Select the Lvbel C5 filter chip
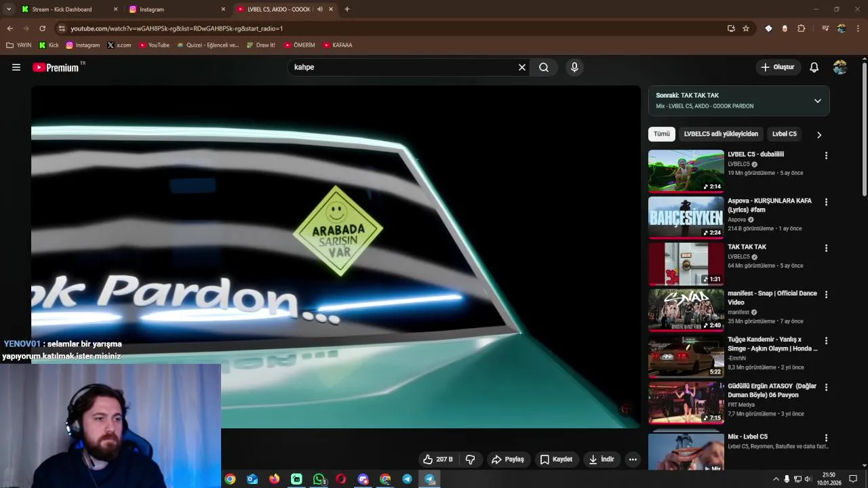 (x=784, y=134)
